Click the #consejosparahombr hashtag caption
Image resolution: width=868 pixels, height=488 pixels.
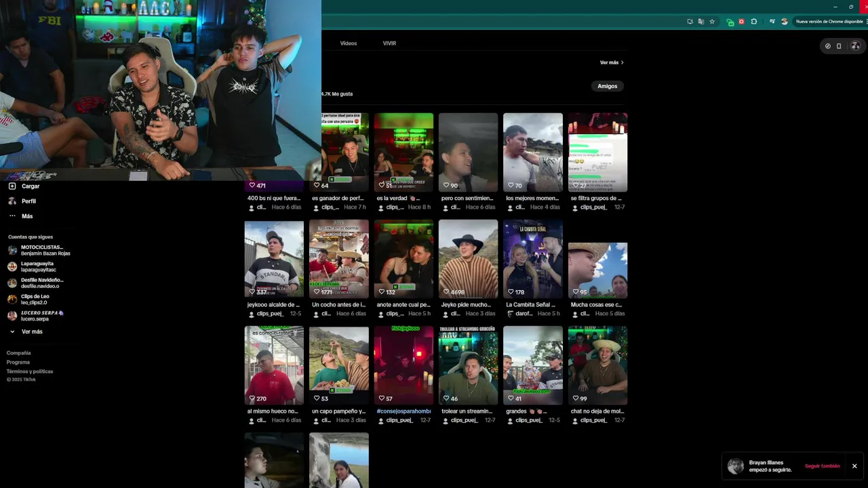pos(403,411)
